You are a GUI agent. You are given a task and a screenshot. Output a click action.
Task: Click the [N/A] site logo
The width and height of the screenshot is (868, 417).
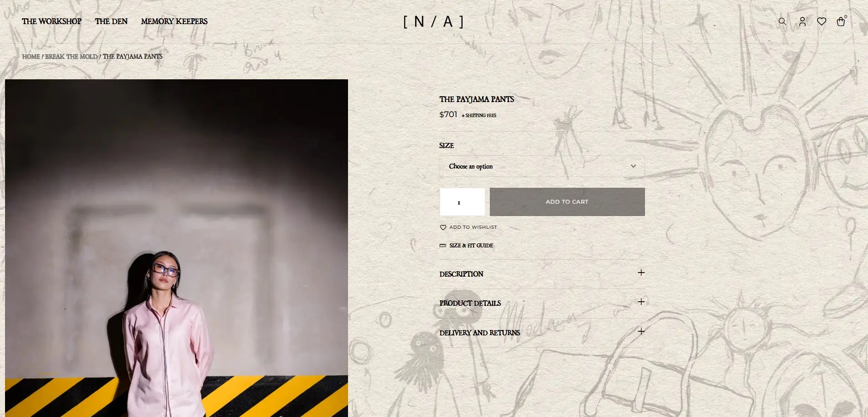coord(434,21)
